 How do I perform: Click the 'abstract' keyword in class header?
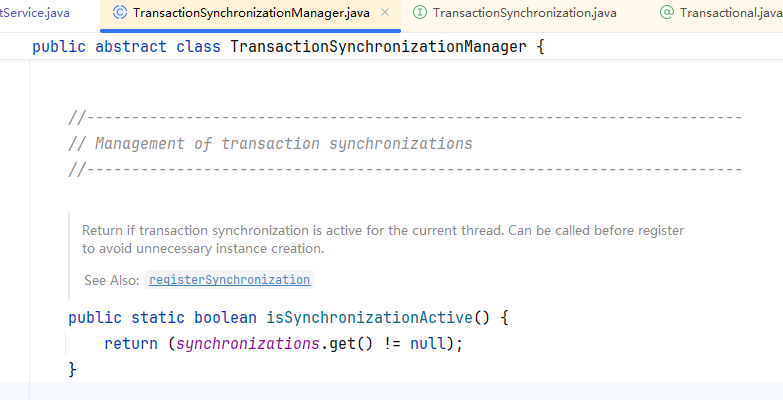click(131, 47)
